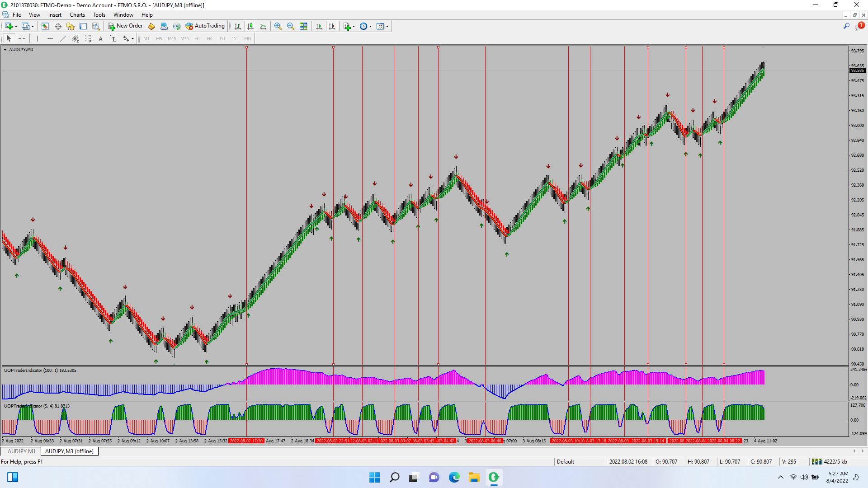Screen dimensions: 868x488
Task: Draw a vertical line tool
Action: point(37,38)
